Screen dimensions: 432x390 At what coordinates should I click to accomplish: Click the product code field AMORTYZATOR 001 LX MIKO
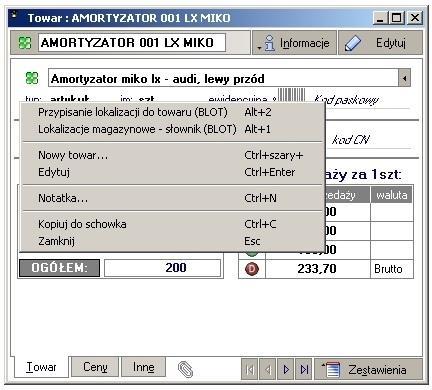tap(132, 43)
